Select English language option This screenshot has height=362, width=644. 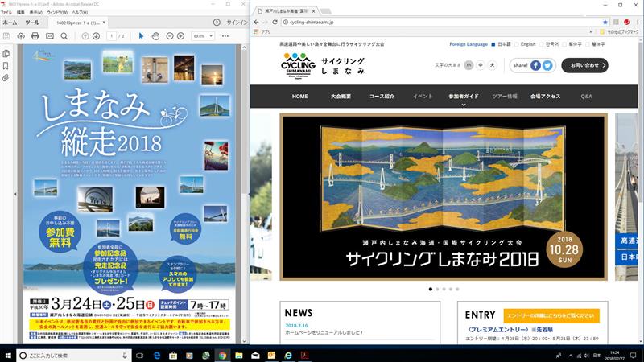click(526, 44)
